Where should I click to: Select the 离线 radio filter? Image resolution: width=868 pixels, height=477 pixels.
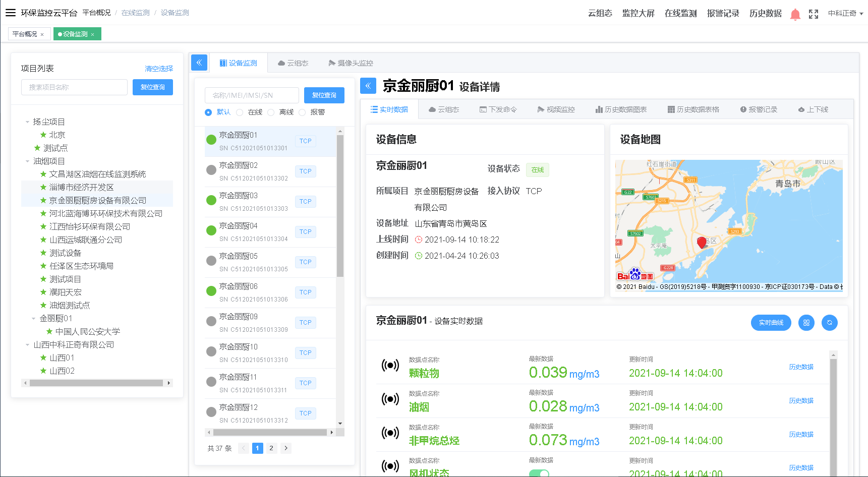point(271,112)
